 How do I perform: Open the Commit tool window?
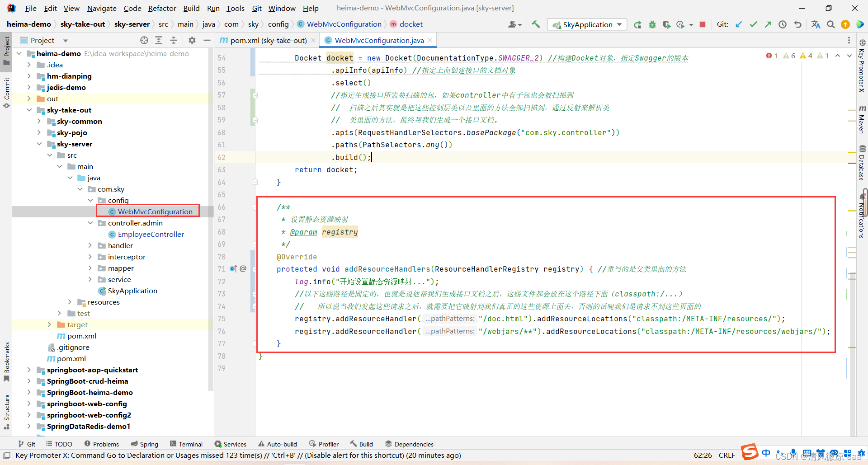(x=6, y=93)
